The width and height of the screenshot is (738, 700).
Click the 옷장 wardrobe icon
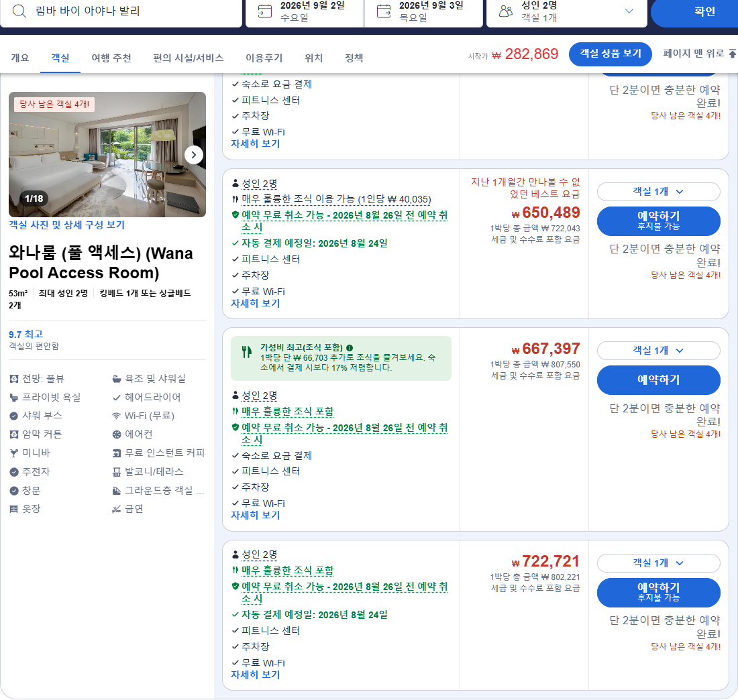click(x=14, y=509)
